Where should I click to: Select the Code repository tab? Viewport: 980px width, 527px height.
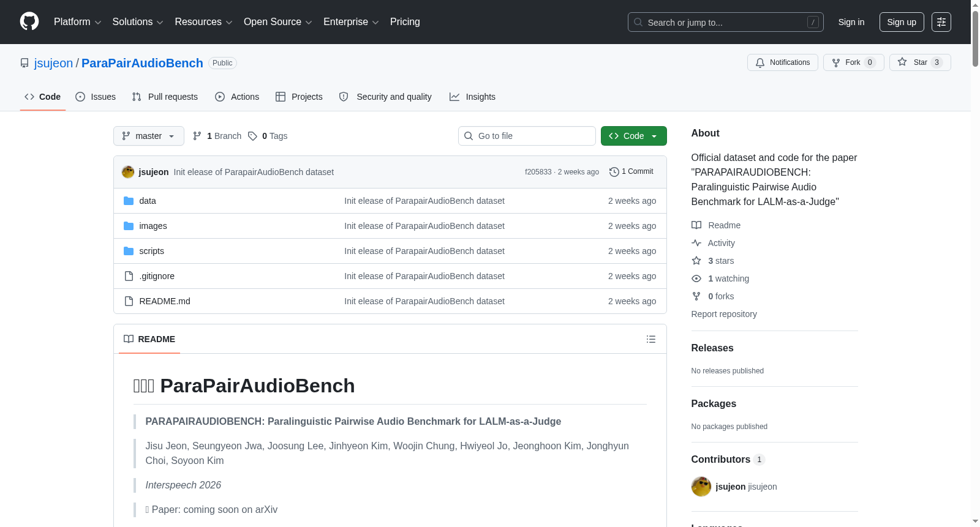pyautogui.click(x=43, y=97)
